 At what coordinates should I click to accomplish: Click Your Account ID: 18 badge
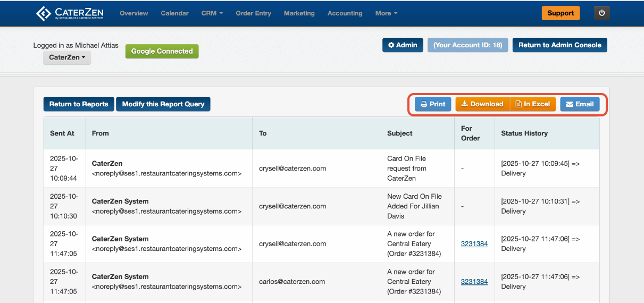click(468, 45)
